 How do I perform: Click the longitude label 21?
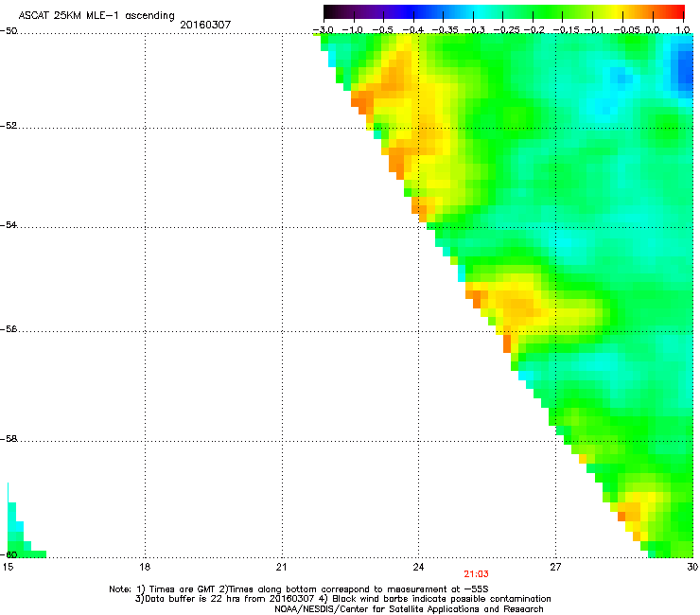(281, 567)
